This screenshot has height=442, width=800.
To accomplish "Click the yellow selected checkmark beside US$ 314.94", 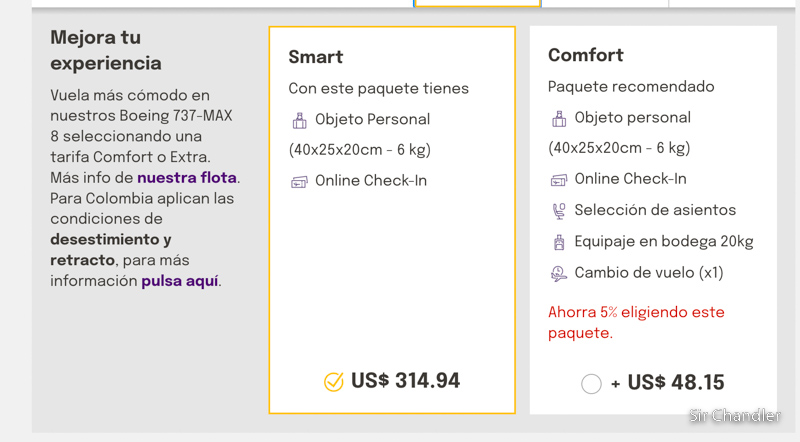I will pos(334,381).
